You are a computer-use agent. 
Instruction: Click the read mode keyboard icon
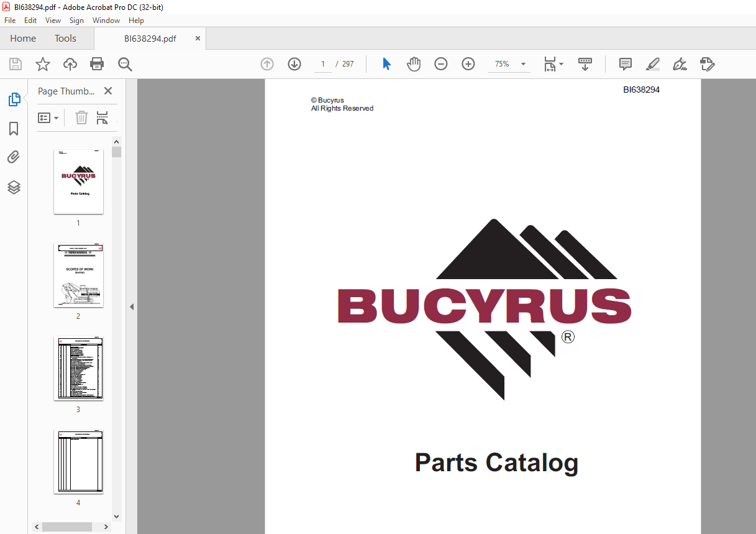coord(585,64)
